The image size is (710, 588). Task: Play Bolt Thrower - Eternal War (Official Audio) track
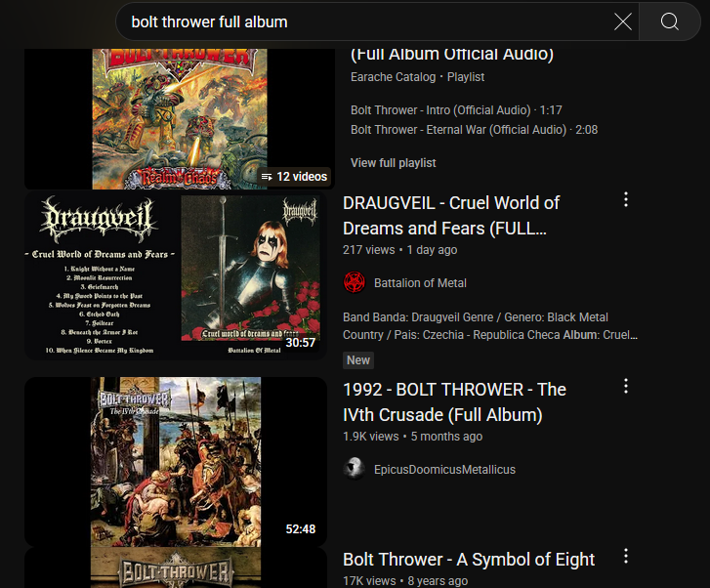[x=474, y=130]
